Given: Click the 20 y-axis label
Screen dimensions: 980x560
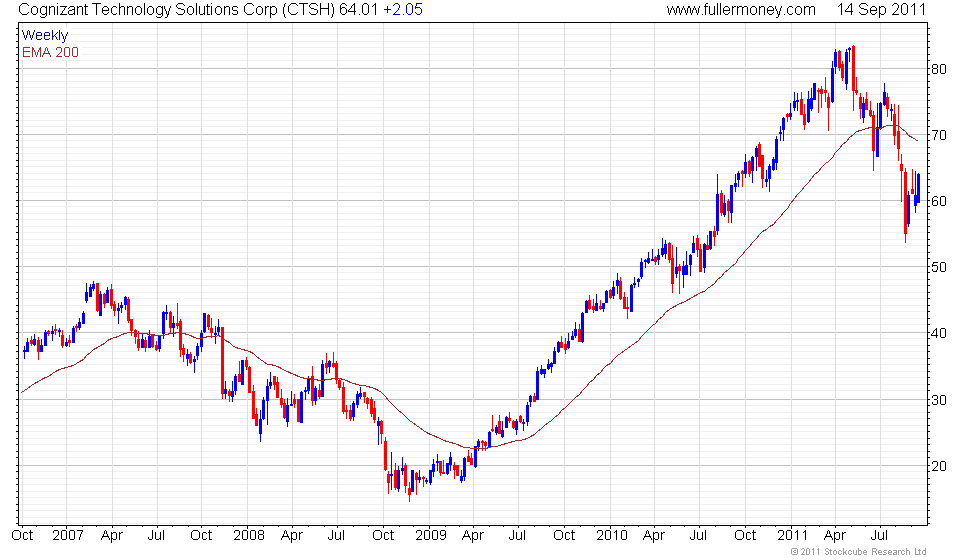Looking at the screenshot, I should 939,466.
